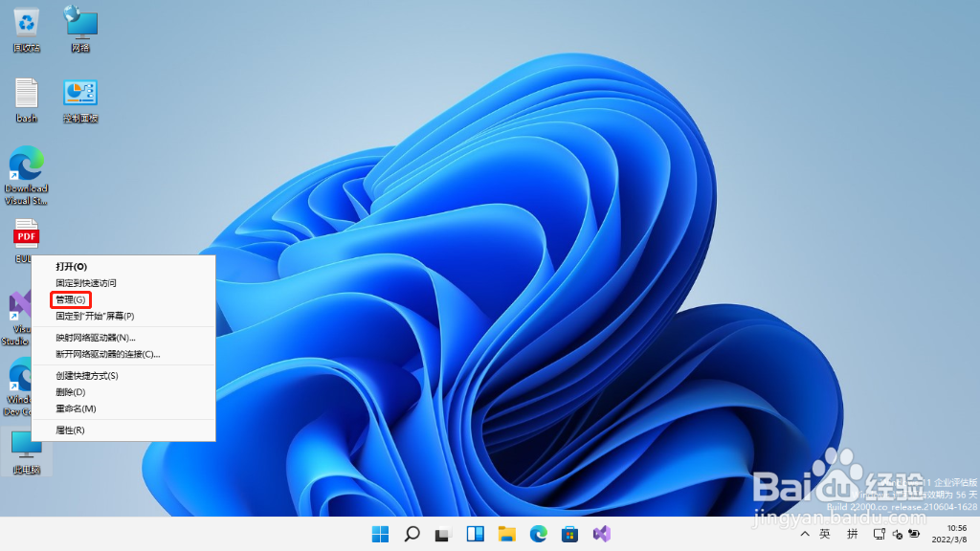
Task: Select the bash file icon
Action: click(x=26, y=99)
